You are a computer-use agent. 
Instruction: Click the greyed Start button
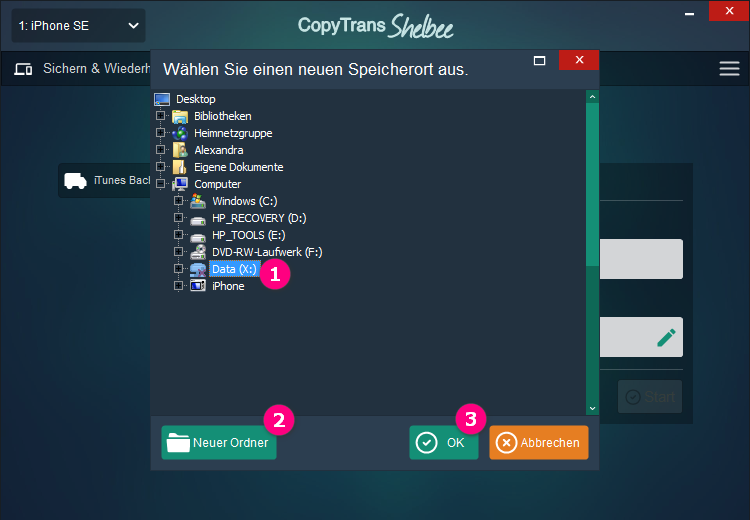[x=650, y=397]
